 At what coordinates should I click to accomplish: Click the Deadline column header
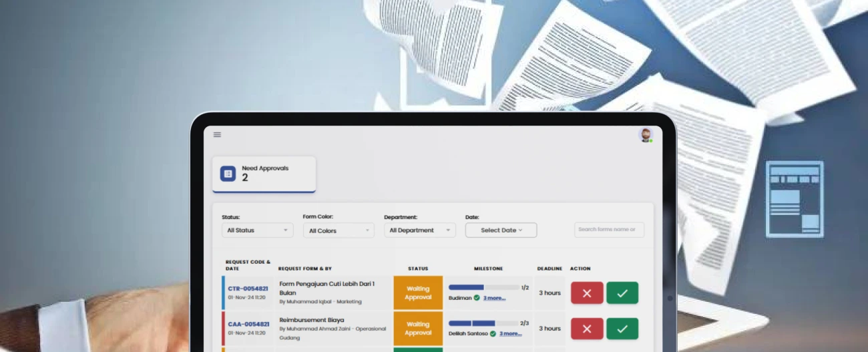click(x=550, y=269)
